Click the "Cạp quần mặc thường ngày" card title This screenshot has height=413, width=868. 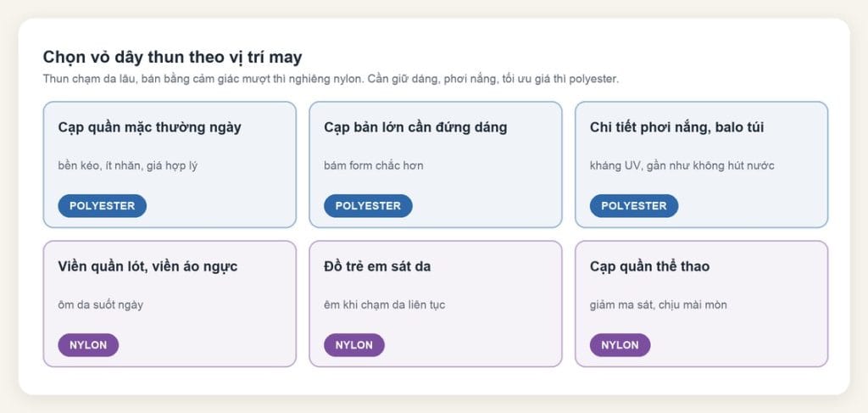(x=149, y=128)
